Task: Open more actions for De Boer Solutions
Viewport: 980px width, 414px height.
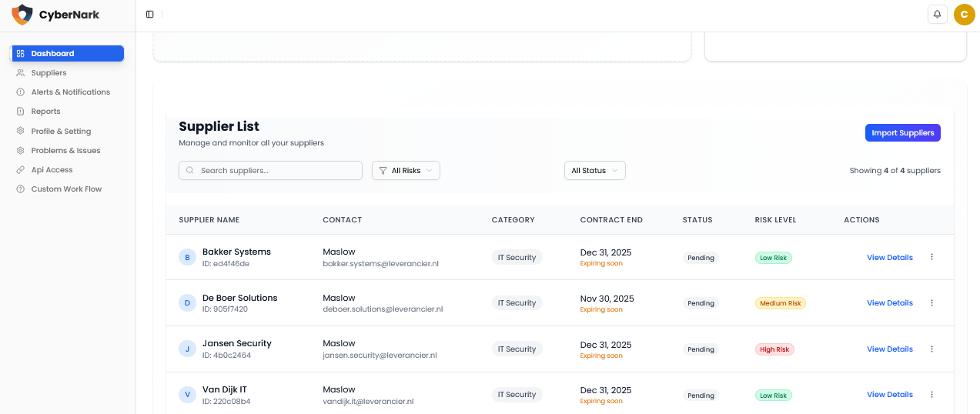Action: 932,303
